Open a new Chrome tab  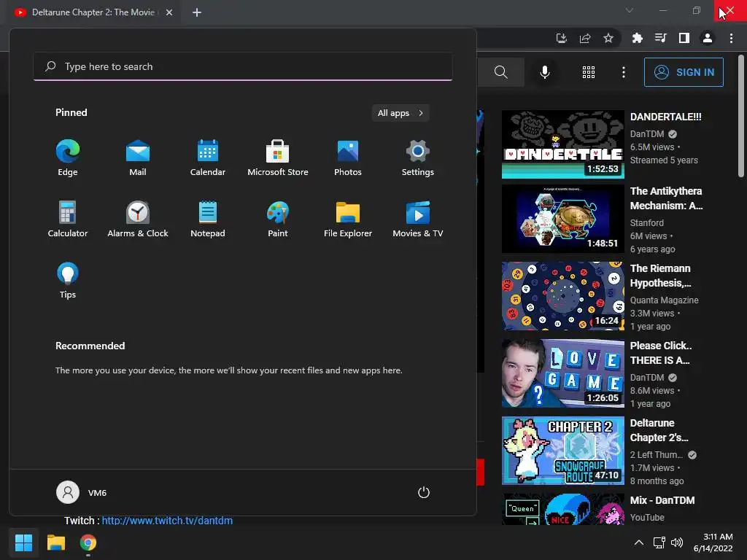[x=197, y=12]
